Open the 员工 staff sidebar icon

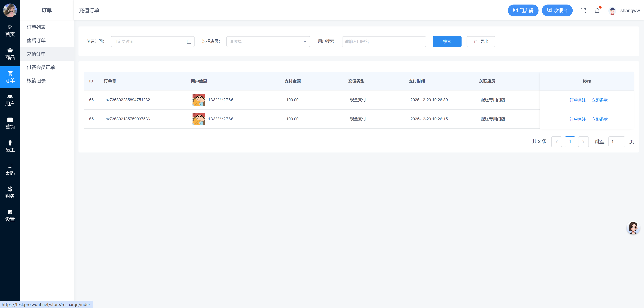(10, 146)
